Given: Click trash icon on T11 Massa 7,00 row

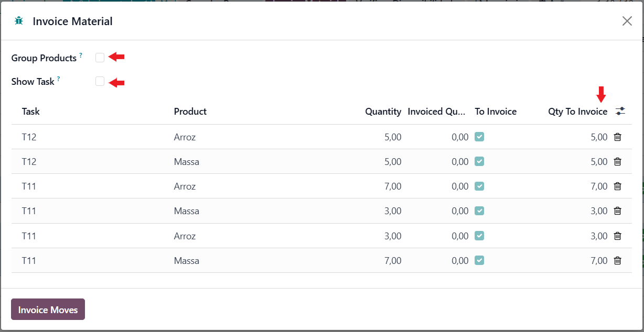Looking at the screenshot, I should (618, 261).
